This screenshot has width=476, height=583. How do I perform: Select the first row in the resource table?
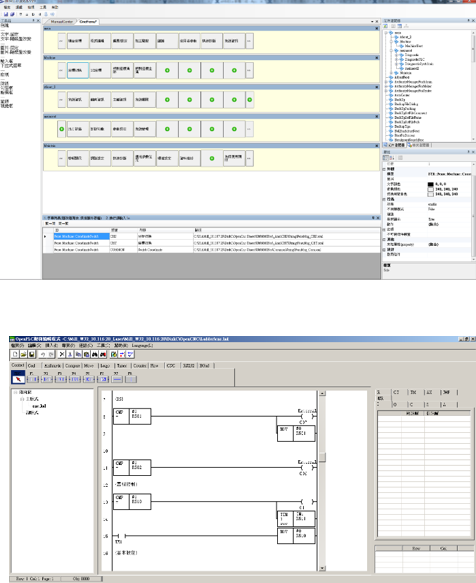click(212, 236)
